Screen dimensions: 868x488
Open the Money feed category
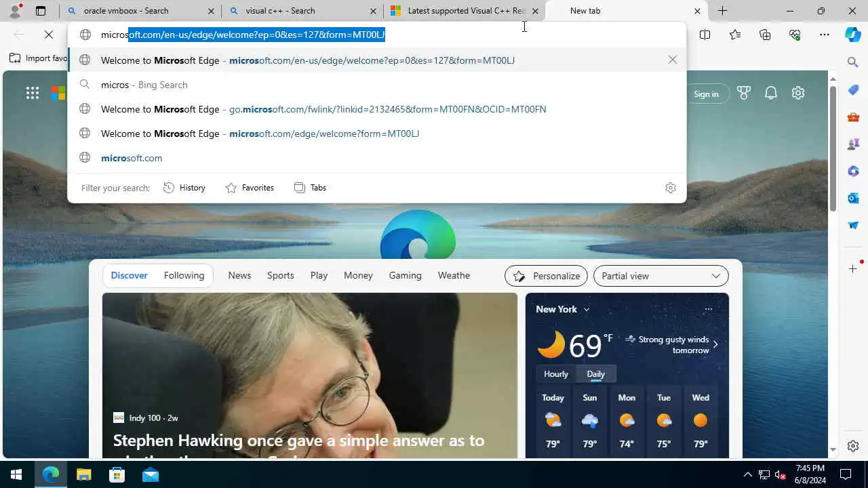tap(358, 275)
